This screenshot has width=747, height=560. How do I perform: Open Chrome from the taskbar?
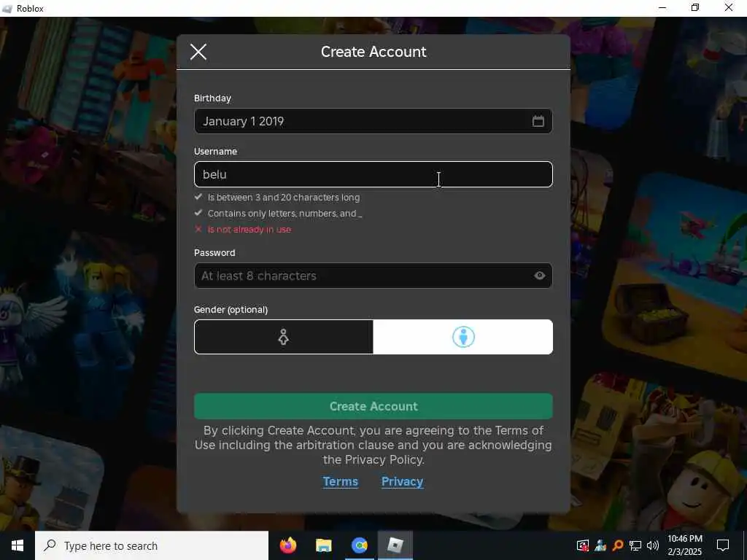tap(359, 545)
